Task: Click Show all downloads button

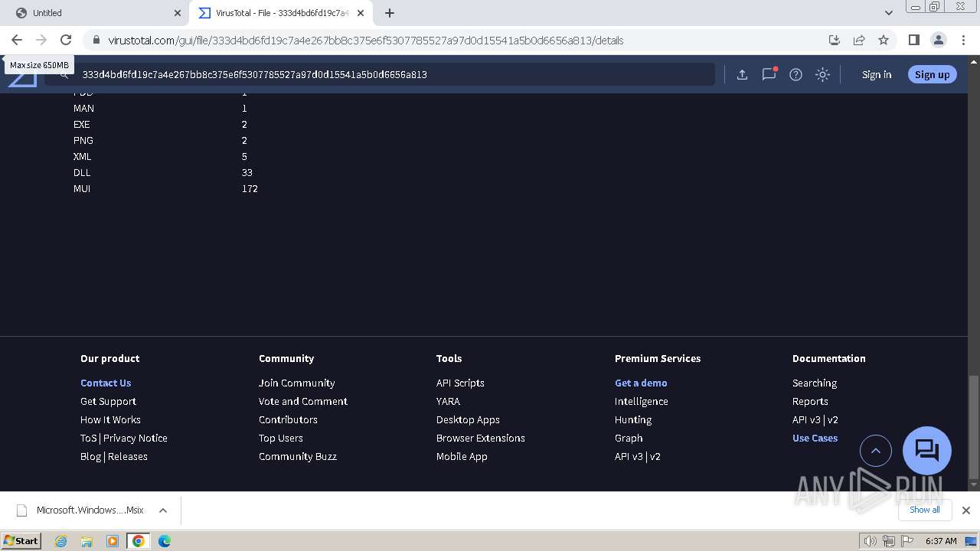Action: pyautogui.click(x=925, y=510)
